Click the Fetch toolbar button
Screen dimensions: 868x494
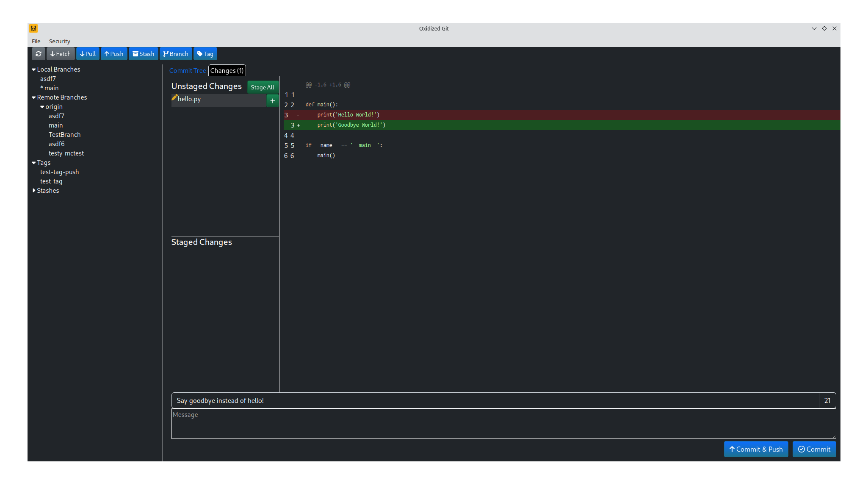click(61, 54)
